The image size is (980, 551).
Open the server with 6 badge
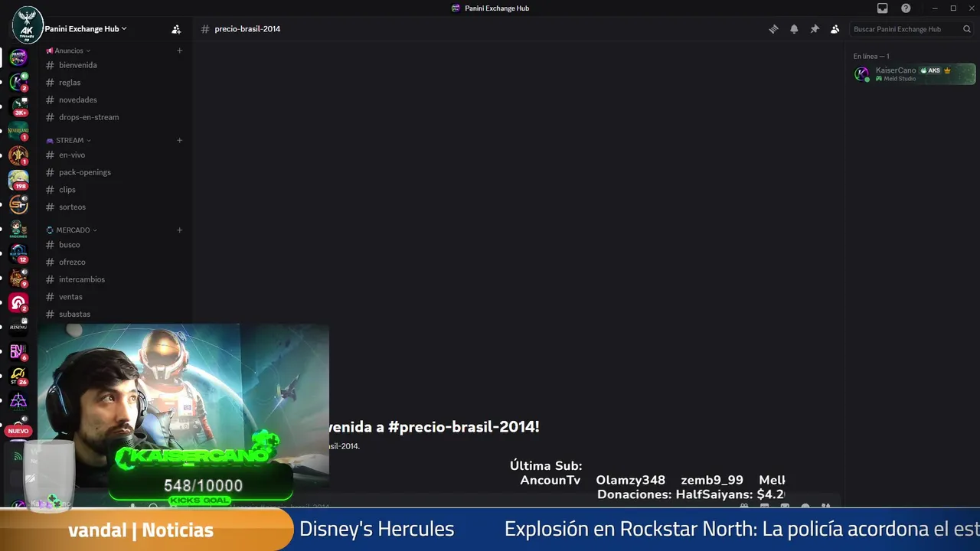18,351
